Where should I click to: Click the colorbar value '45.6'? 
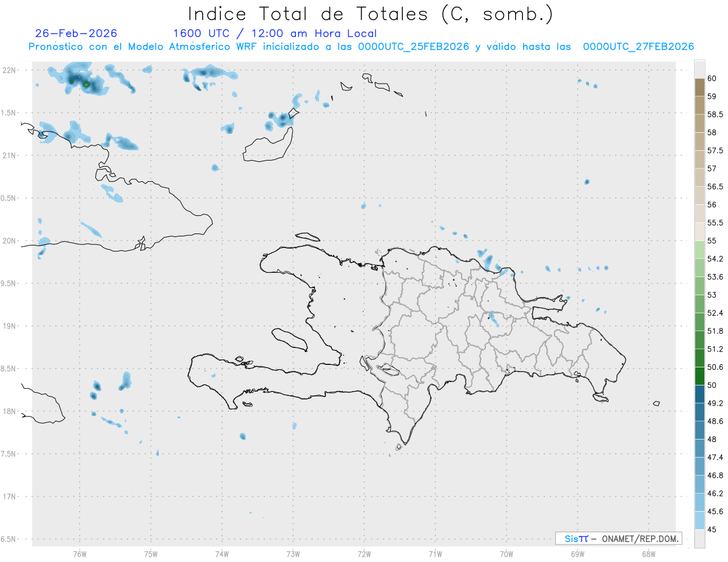[x=715, y=512]
